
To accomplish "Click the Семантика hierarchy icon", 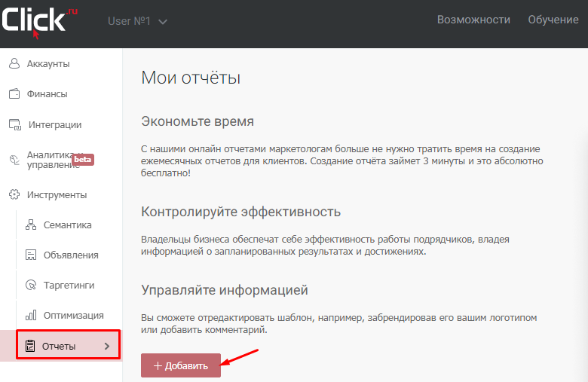I will pyautogui.click(x=31, y=225).
